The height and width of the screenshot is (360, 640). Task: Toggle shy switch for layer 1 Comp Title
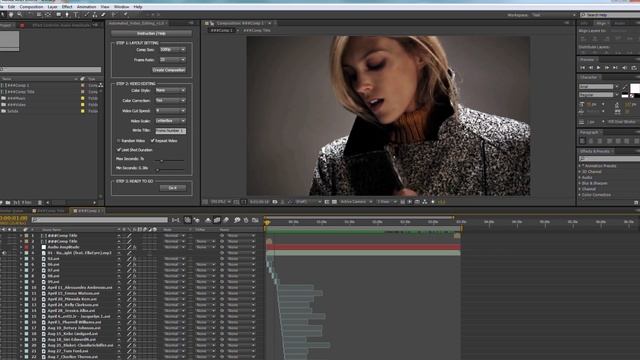pyautogui.click(x=119, y=236)
